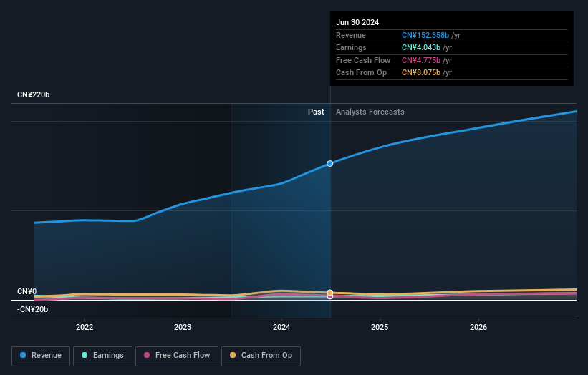
Task: Click the CN¥8.075b cash from op value
Action: click(x=421, y=73)
